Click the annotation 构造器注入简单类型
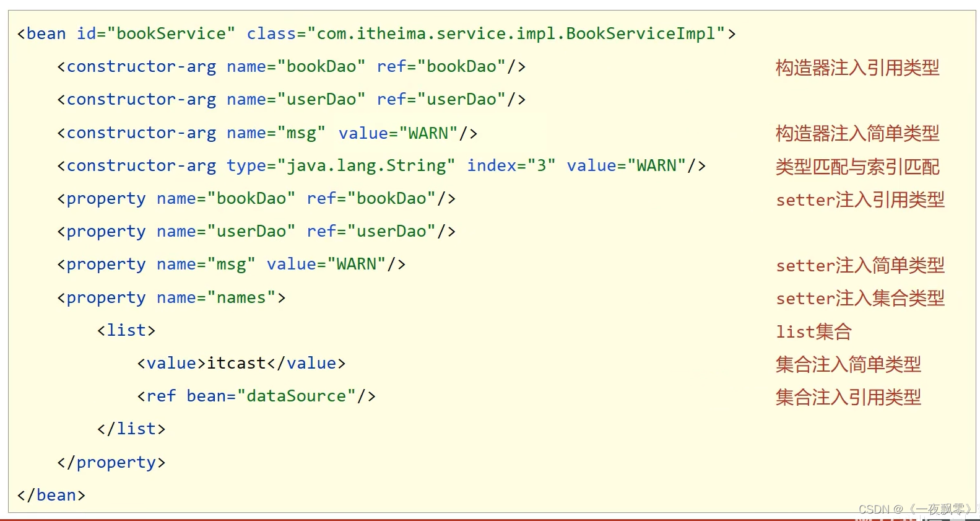Screen dimensions: 980x521 [857, 133]
